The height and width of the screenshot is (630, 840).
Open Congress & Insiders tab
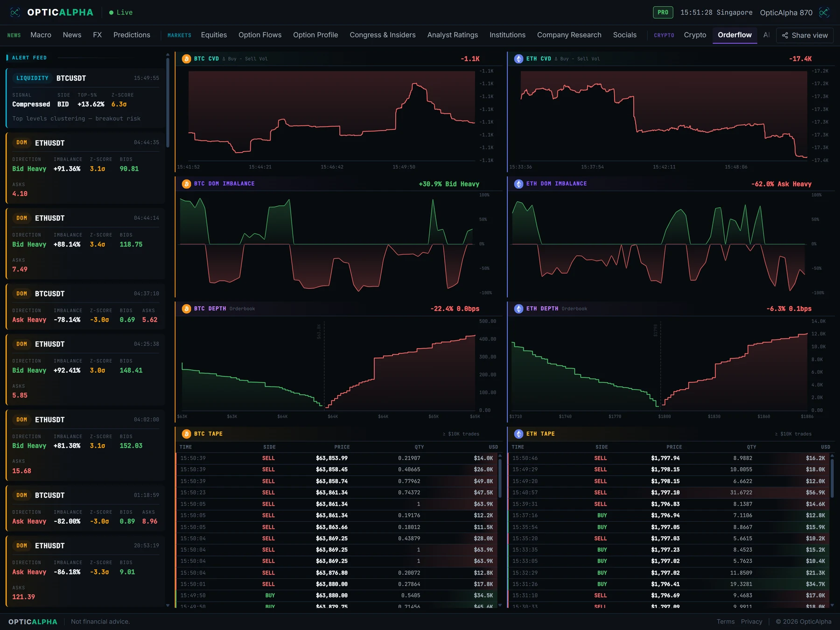[383, 35]
